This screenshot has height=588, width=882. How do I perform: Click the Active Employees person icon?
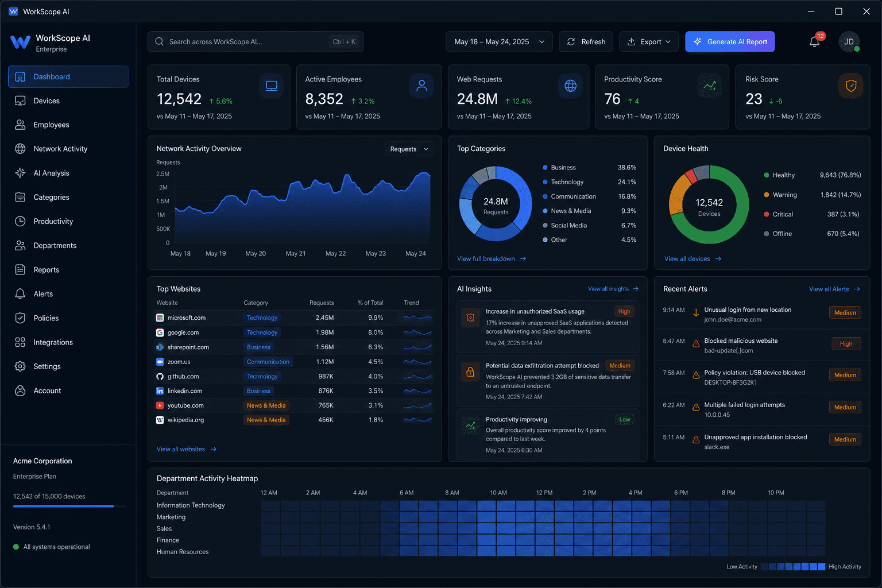[421, 86]
